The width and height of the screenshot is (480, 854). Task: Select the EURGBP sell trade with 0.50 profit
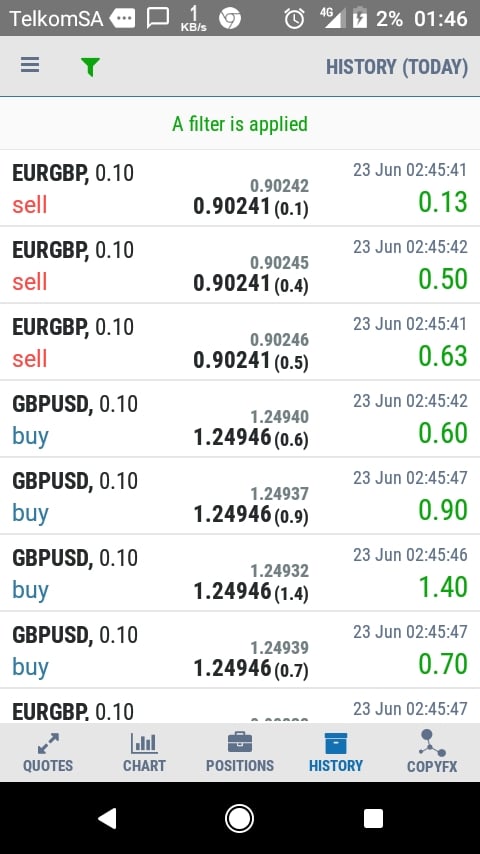coord(240,265)
